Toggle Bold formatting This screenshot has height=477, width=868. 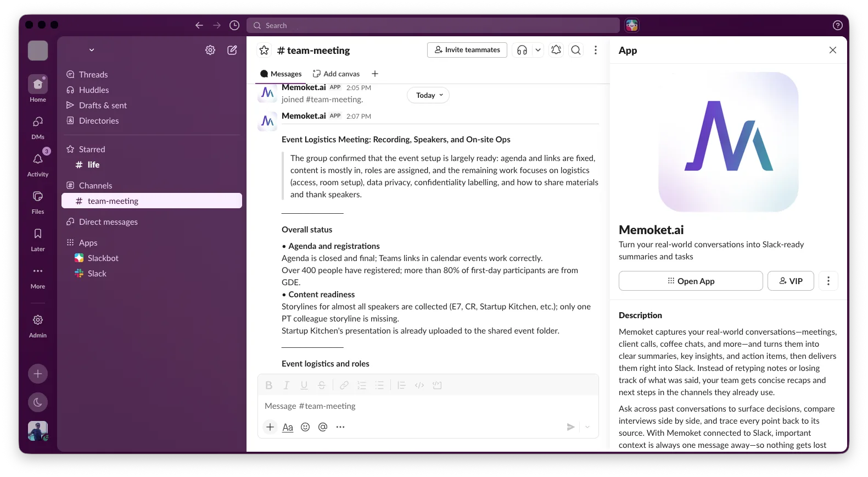point(269,385)
